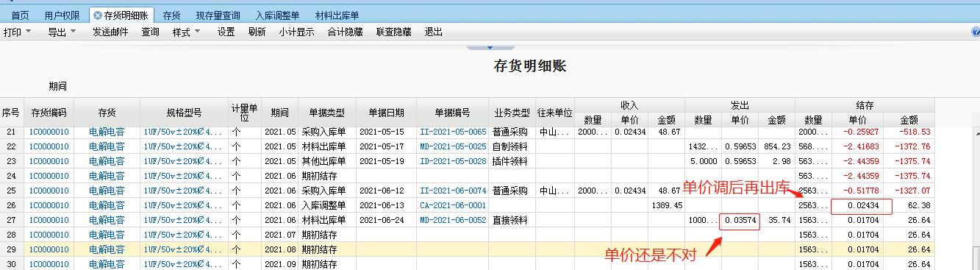Open 设置 from the toolbar
This screenshot has width=980, height=270.
pos(226,32)
